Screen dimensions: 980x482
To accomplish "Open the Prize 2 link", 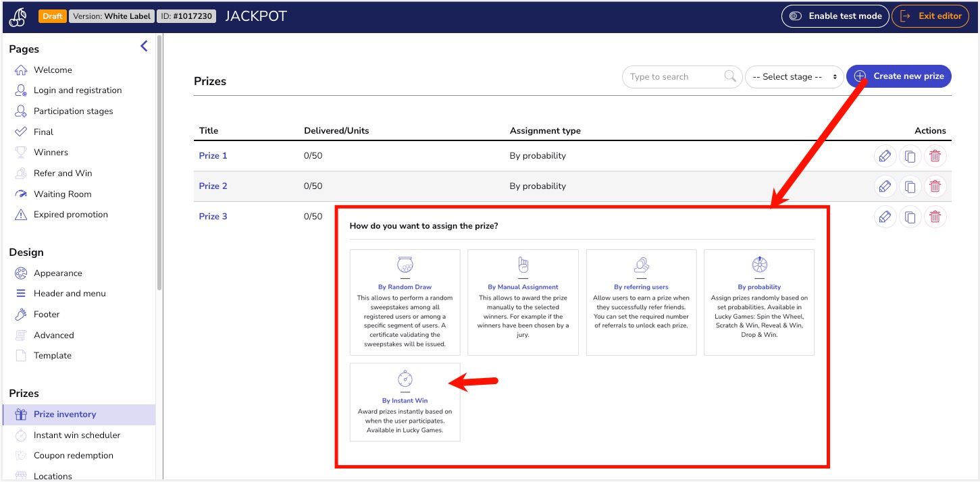I will coord(213,186).
